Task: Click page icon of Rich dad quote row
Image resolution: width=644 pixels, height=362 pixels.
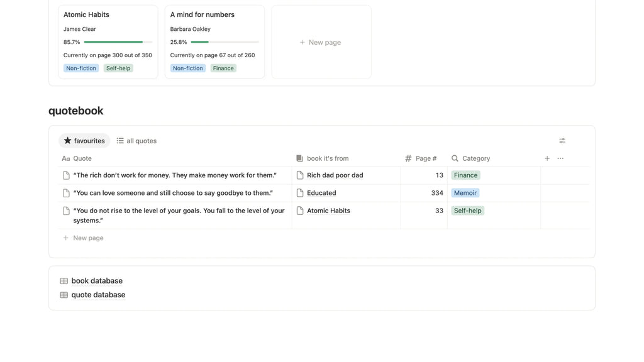Action: pos(66,175)
